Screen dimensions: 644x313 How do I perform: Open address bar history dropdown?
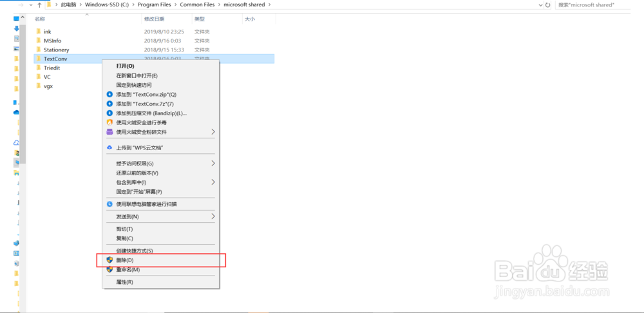coord(540,5)
